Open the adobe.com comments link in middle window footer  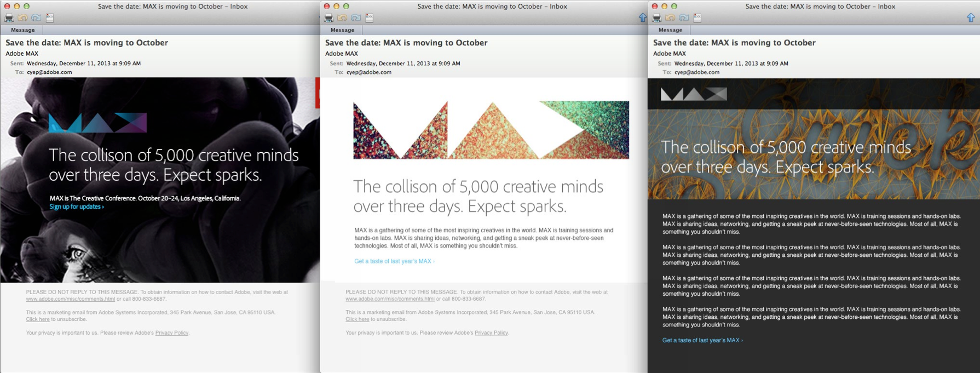pos(390,299)
